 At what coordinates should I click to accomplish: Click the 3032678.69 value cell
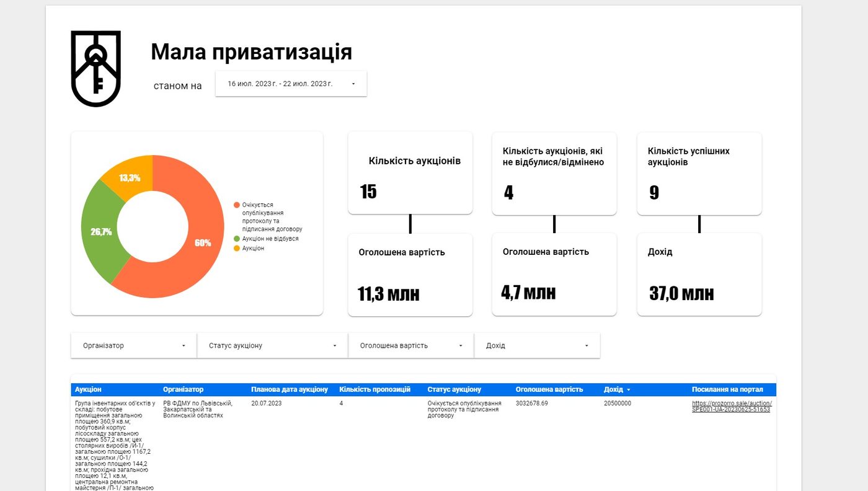pyautogui.click(x=532, y=404)
